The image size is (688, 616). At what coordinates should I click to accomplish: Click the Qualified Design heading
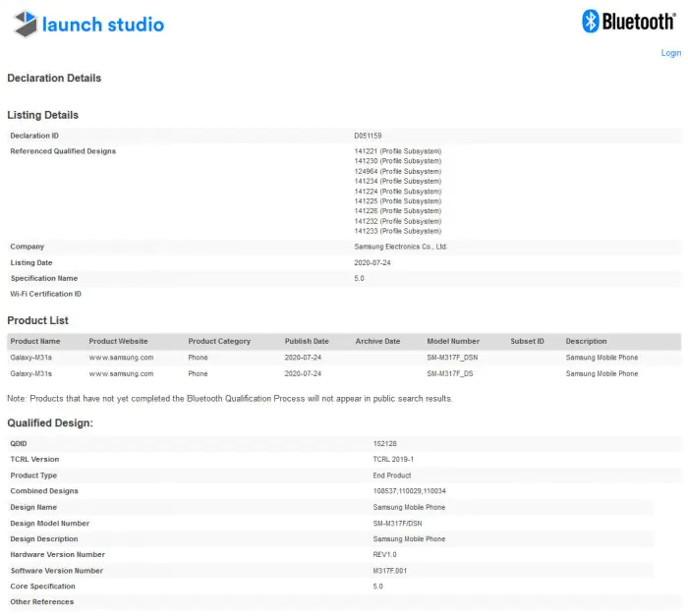click(50, 423)
